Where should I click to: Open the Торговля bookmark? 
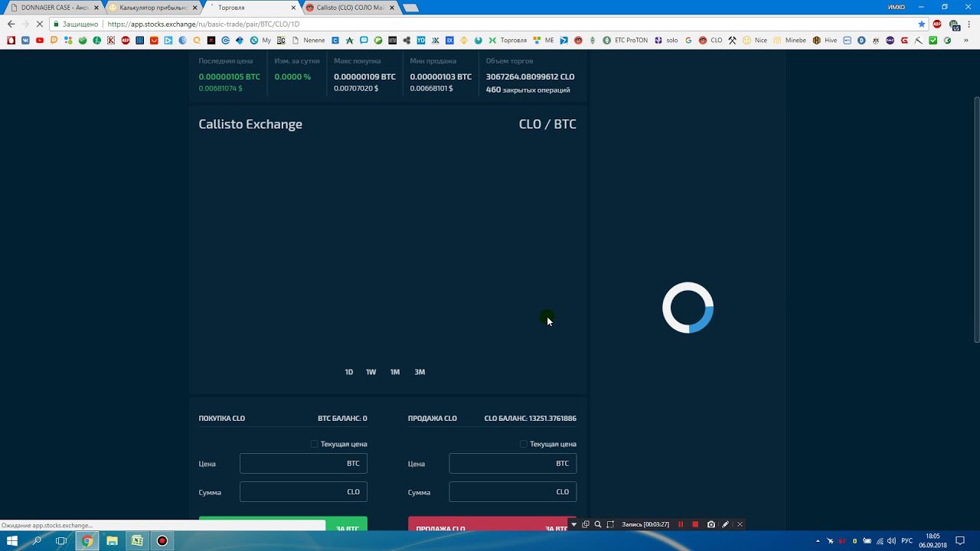[508, 40]
